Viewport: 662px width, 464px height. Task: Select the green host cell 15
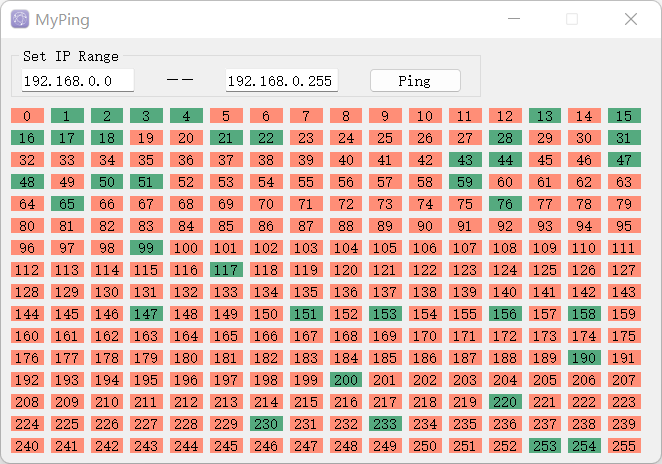tap(624, 116)
